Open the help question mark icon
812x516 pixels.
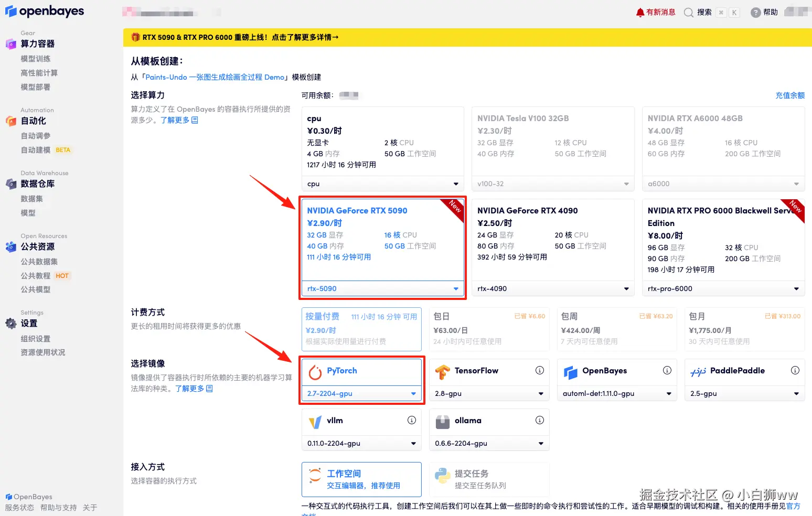pyautogui.click(x=755, y=13)
